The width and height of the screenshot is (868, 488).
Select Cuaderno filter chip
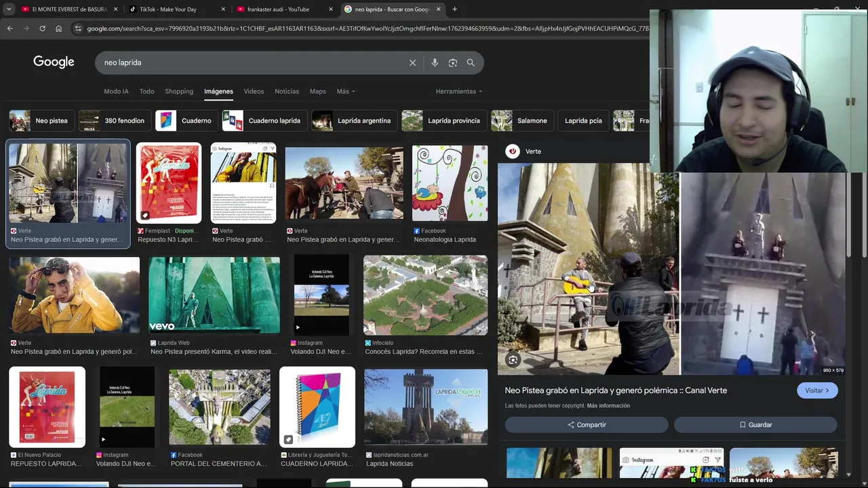click(x=185, y=121)
